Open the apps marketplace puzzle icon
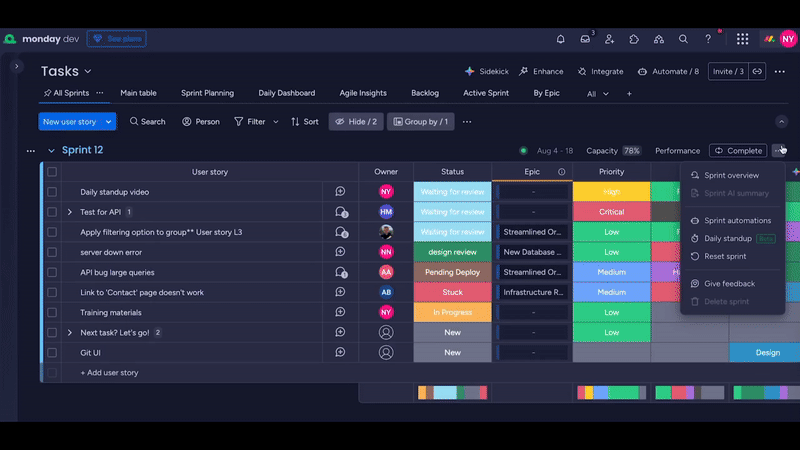 [x=634, y=39]
